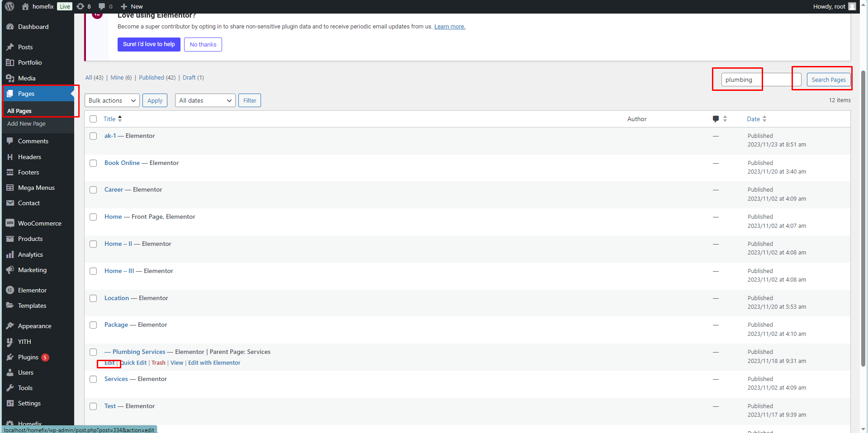Click the vertical page scrollbar
868x433 pixels.
[x=863, y=218]
